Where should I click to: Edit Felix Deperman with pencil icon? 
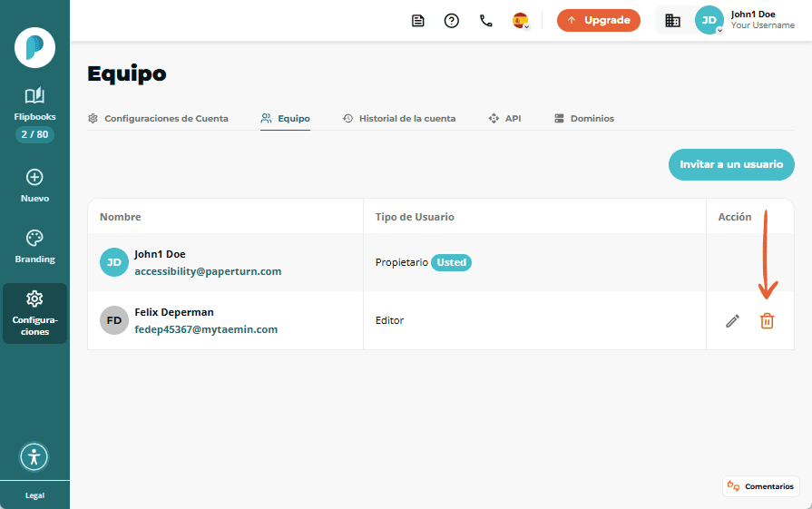[732, 321]
